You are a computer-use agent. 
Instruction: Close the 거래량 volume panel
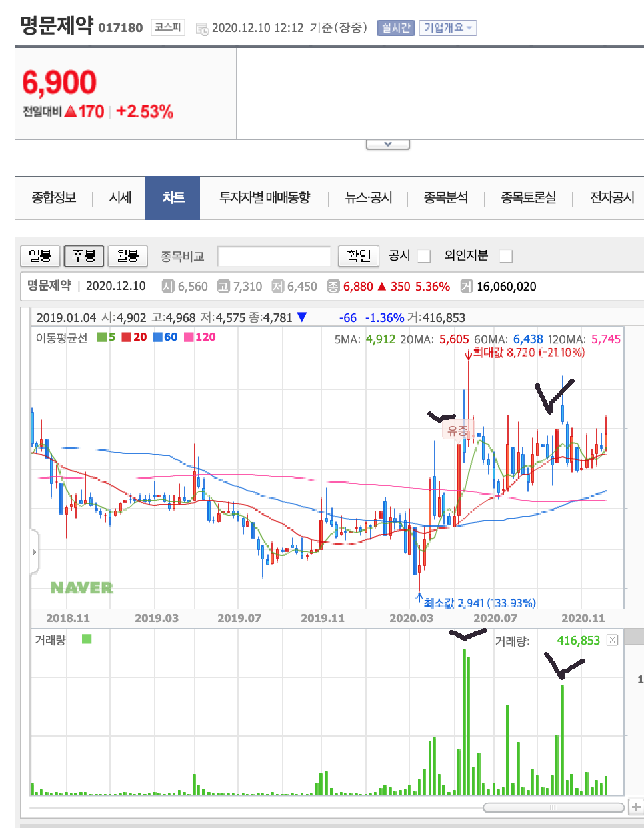[613, 640]
